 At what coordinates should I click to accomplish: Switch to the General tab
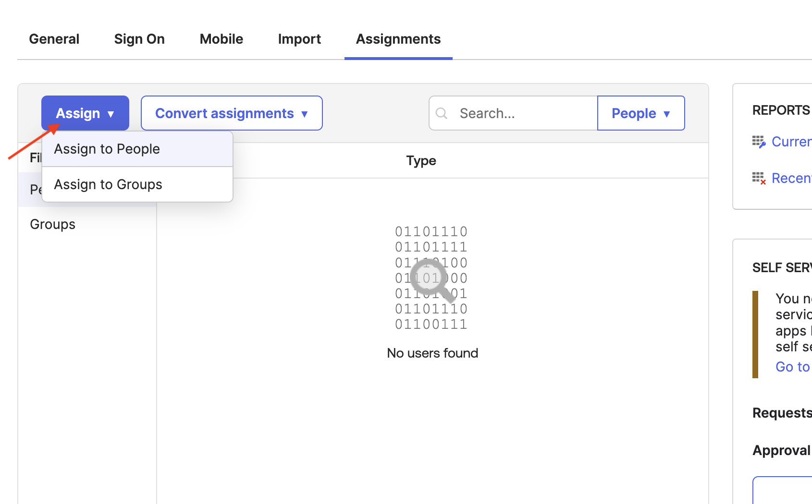54,39
